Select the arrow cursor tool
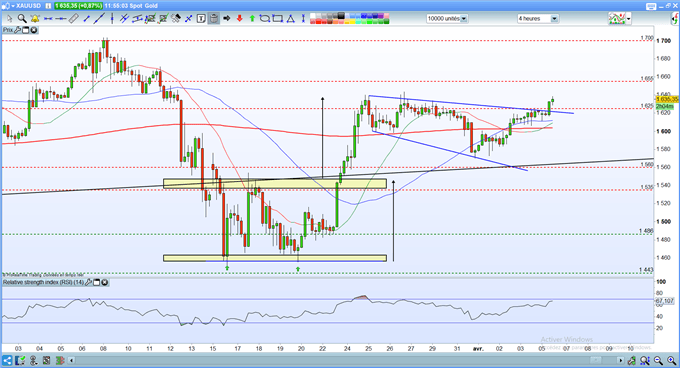 (10, 19)
